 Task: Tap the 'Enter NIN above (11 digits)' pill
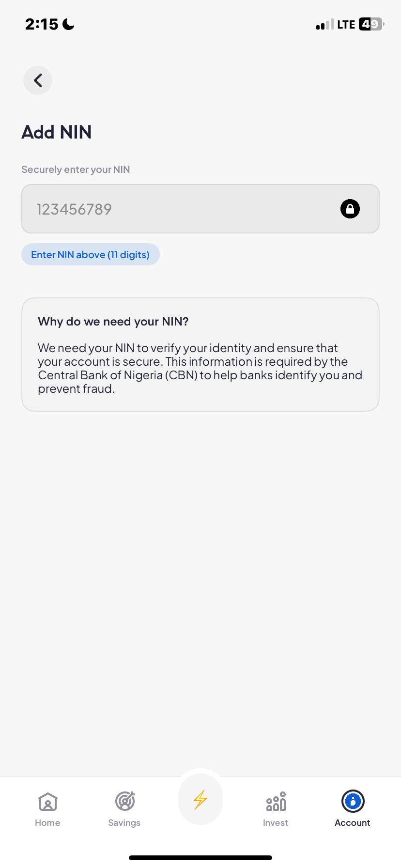[x=91, y=254]
